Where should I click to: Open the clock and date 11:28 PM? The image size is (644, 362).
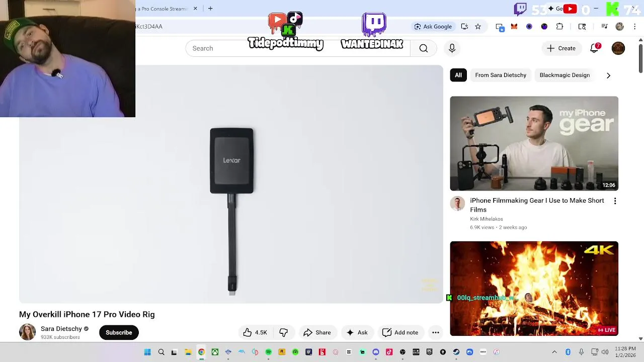625,352
